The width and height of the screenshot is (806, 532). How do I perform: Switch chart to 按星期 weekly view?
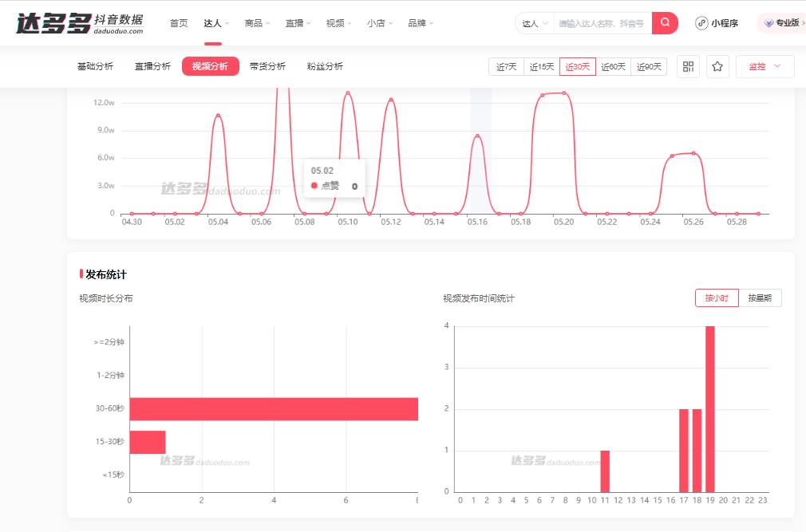click(x=759, y=296)
